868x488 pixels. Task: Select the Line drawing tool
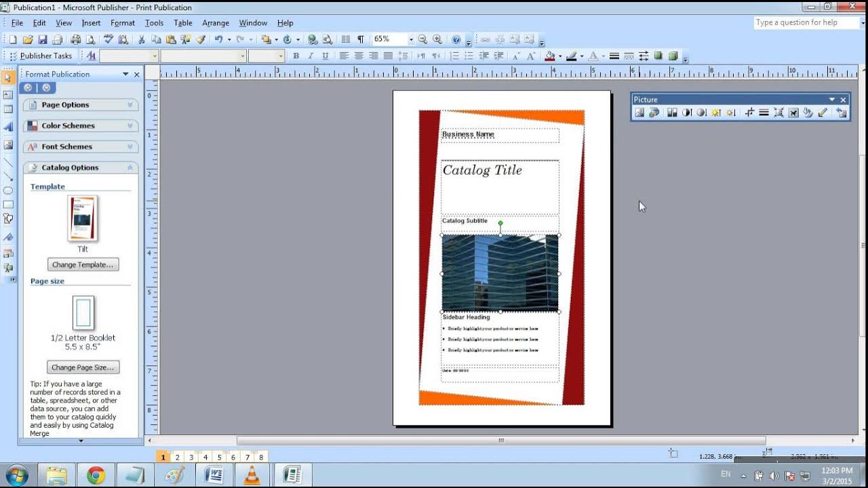pos(8,162)
